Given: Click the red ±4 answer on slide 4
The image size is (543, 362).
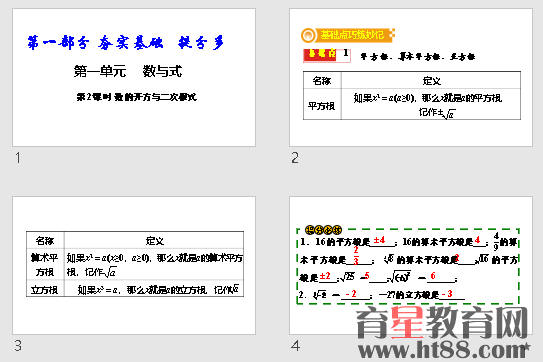Looking at the screenshot, I should click(379, 240).
